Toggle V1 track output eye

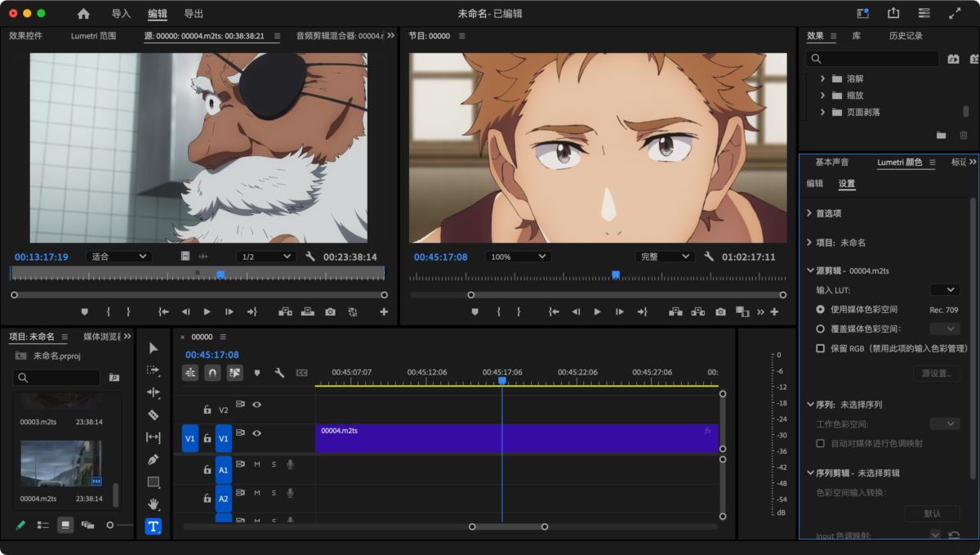[257, 433]
